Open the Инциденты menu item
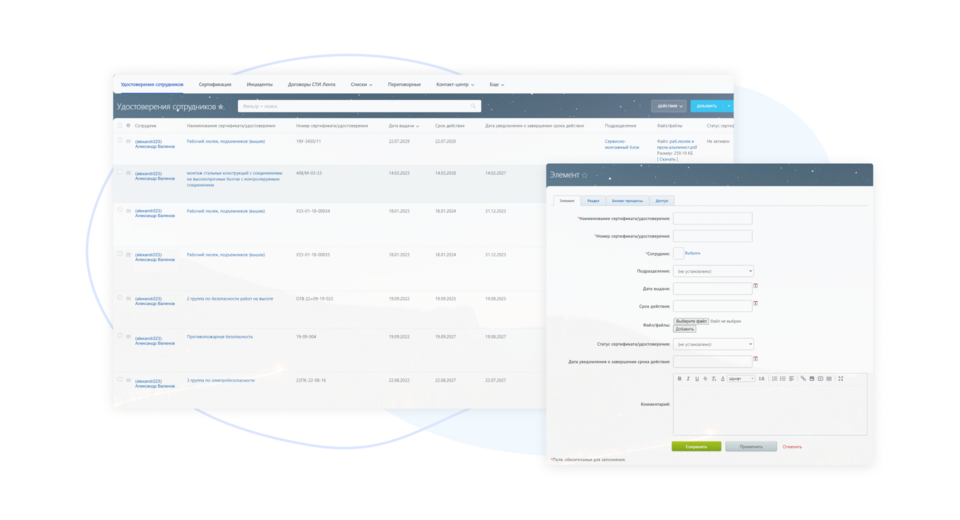This screenshot has width=960, height=520. coord(259,85)
